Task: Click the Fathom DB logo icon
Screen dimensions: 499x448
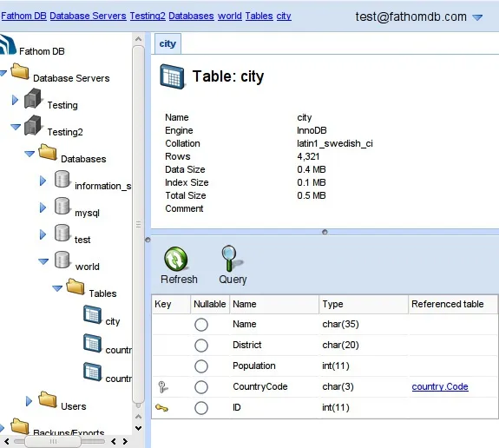Action: coord(8,44)
